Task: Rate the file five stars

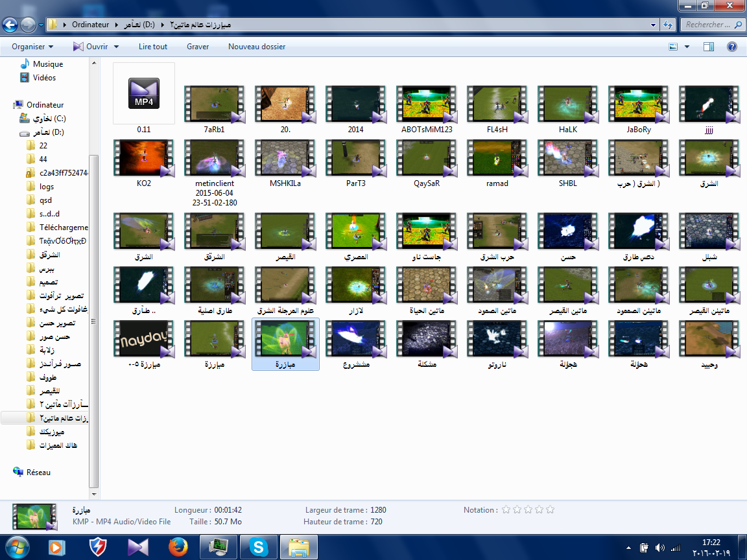Action: [550, 510]
